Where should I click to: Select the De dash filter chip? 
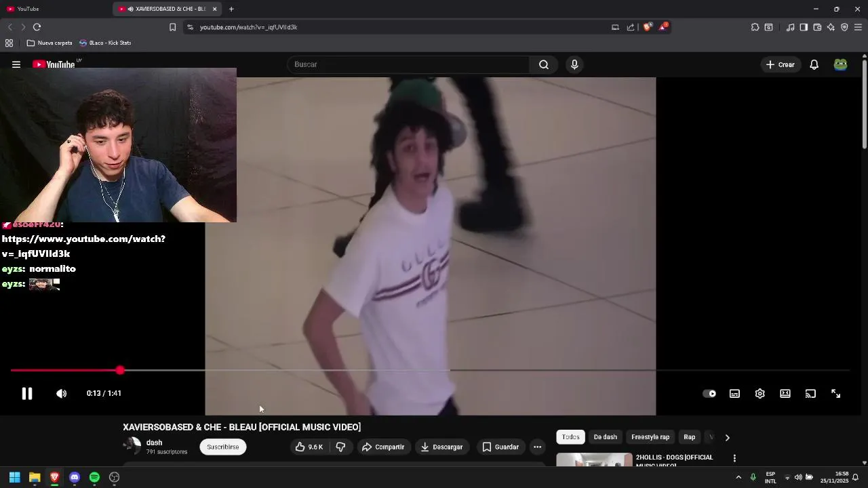(x=606, y=437)
